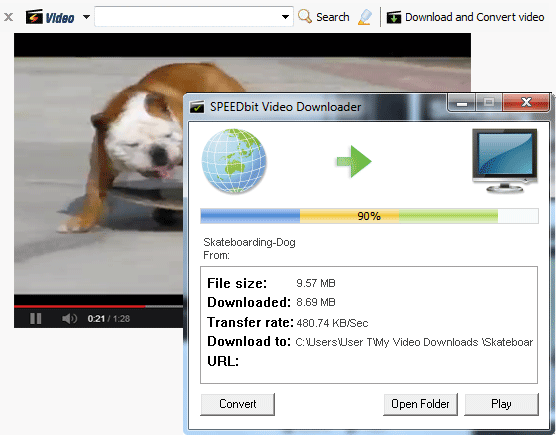Click the magnifying glass Search icon

[305, 17]
